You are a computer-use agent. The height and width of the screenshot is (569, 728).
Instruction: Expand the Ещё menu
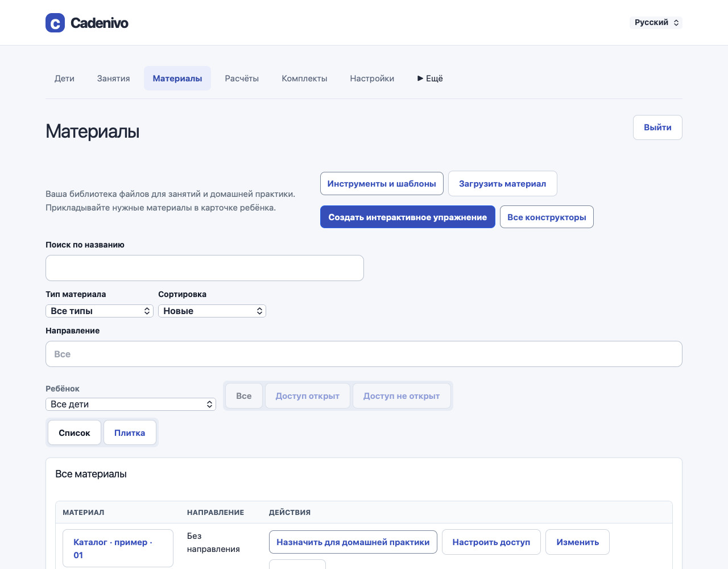(430, 79)
